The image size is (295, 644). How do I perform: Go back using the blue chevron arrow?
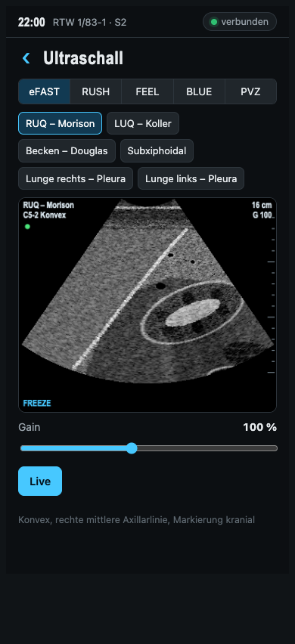pos(26,58)
